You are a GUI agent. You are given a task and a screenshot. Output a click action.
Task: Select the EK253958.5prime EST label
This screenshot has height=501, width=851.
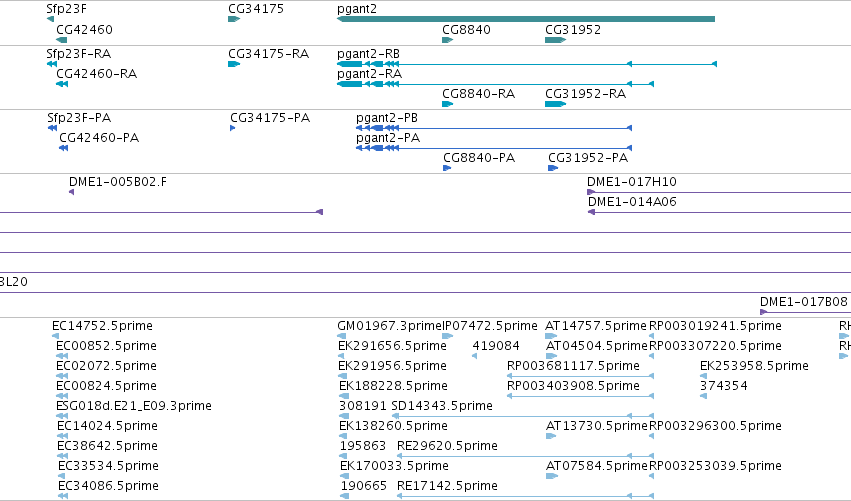pos(754,366)
